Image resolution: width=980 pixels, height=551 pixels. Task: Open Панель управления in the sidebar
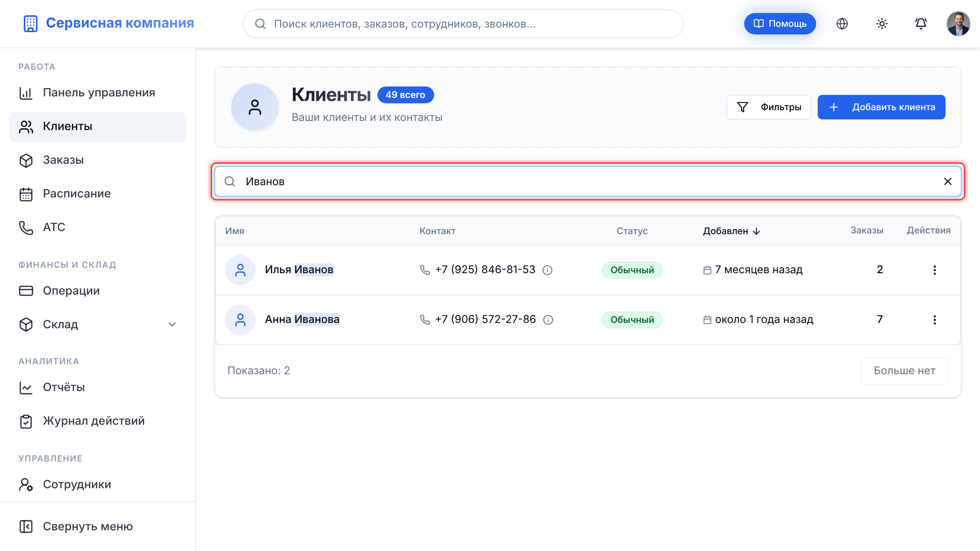click(98, 93)
